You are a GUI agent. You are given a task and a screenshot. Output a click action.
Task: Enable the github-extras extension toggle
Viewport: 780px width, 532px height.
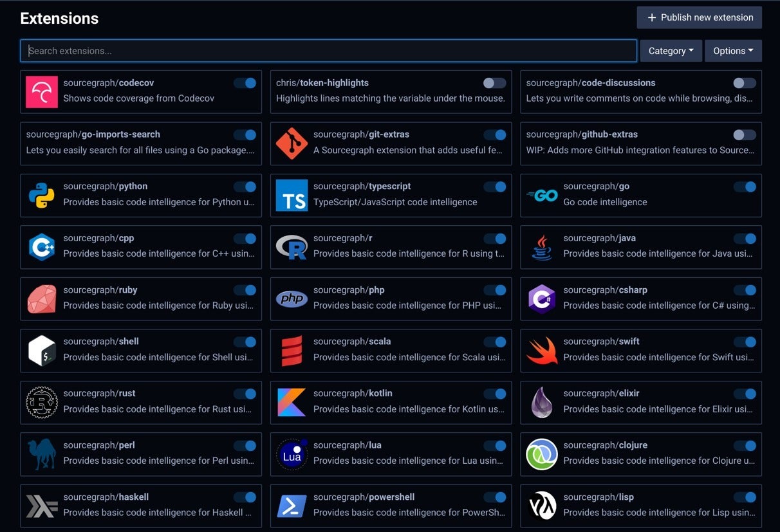[745, 134]
